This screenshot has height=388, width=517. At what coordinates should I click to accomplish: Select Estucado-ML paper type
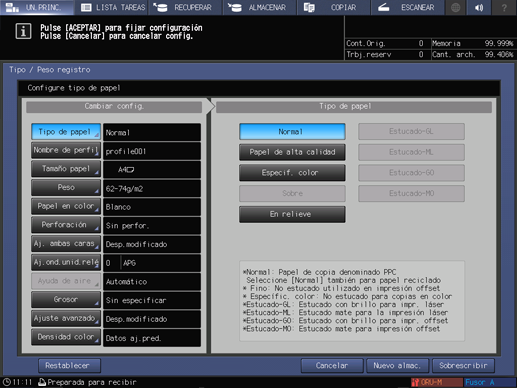tap(411, 152)
